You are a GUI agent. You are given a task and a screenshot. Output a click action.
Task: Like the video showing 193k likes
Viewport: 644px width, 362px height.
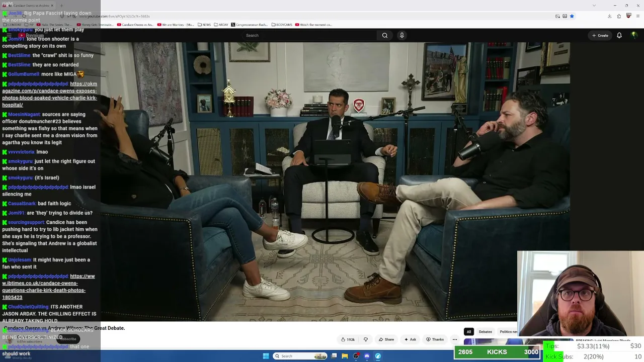coord(348,339)
